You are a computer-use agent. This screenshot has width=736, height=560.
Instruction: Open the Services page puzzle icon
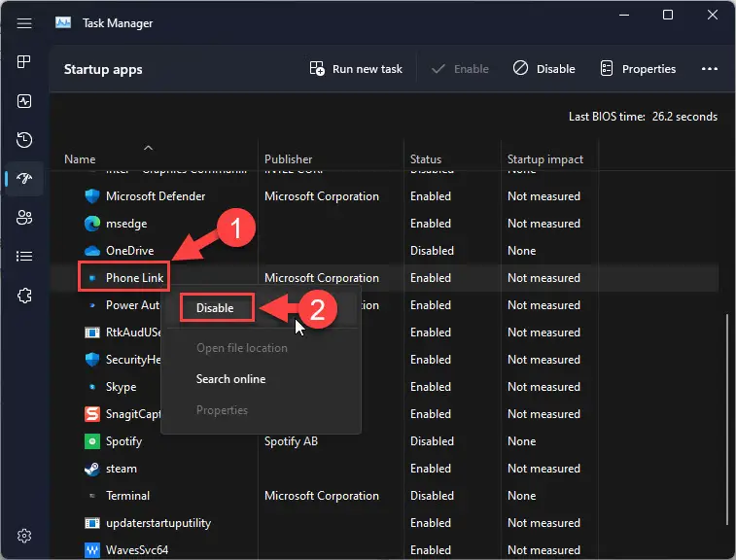coord(24,296)
